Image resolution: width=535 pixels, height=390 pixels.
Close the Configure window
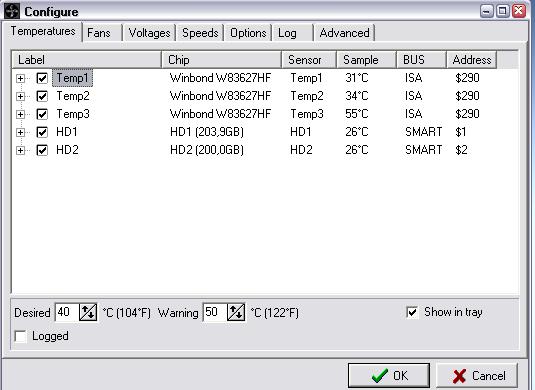point(519,11)
